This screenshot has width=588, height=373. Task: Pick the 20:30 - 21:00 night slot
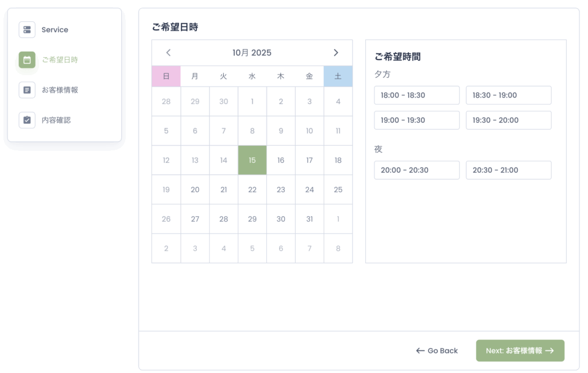click(509, 170)
